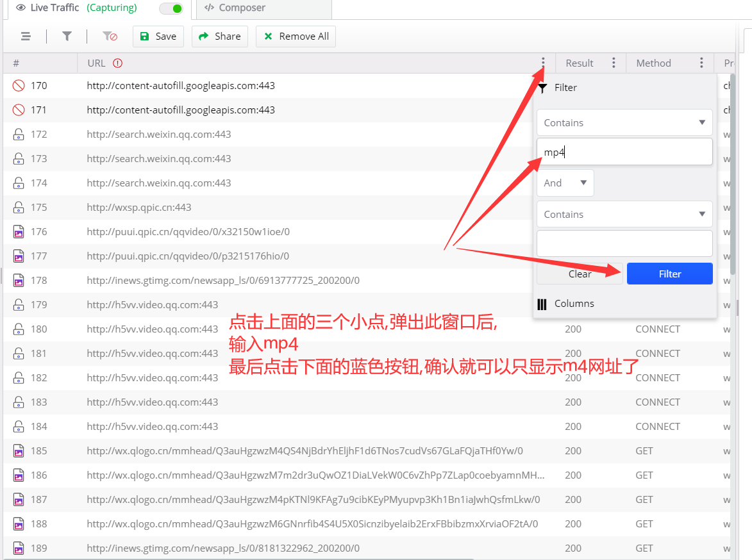Switch to the Composer tab

235,8
